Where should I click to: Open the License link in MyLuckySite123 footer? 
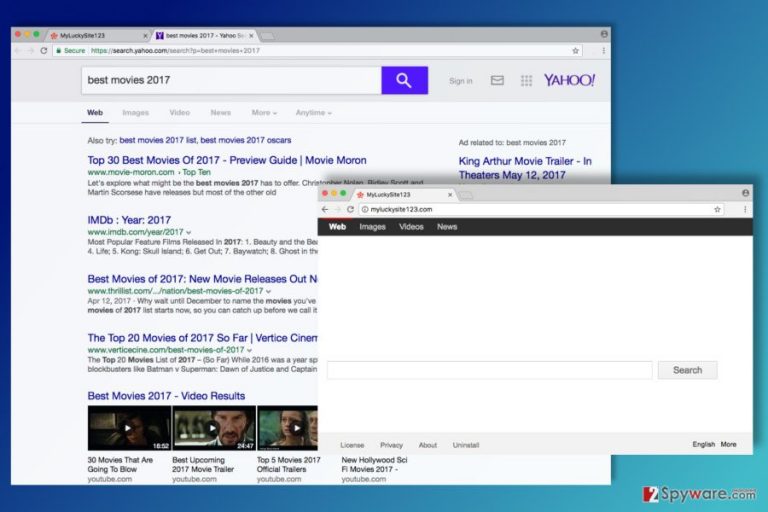[352, 445]
